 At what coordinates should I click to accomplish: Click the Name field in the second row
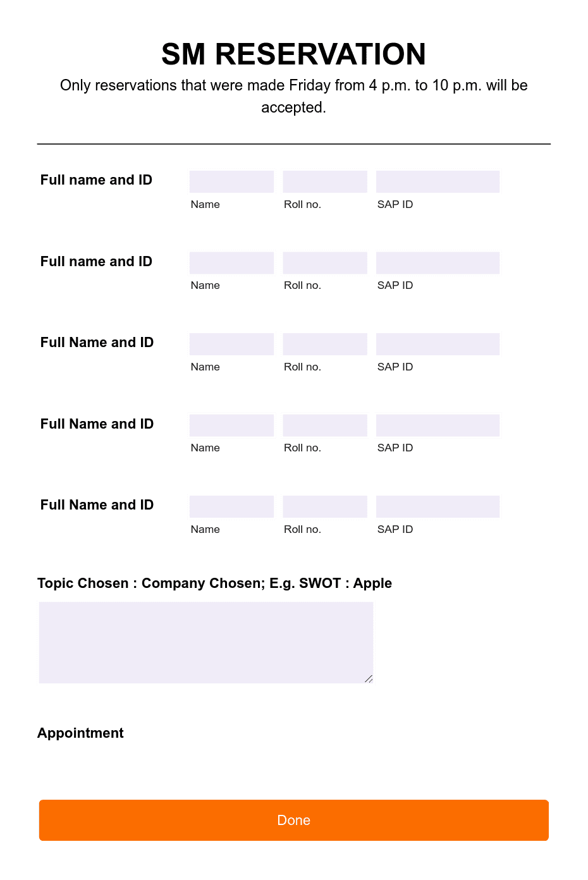click(x=231, y=263)
